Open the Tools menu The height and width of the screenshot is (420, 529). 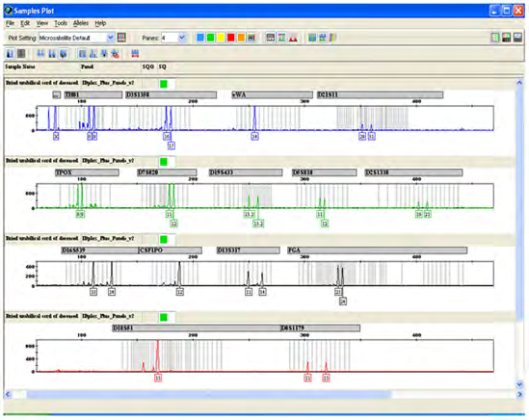point(61,23)
